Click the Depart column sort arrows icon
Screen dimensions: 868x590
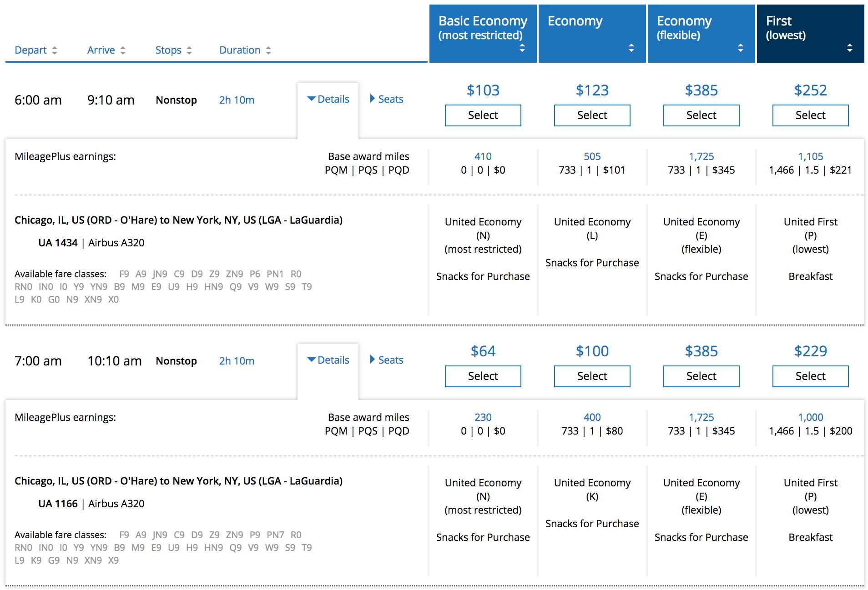(55, 50)
